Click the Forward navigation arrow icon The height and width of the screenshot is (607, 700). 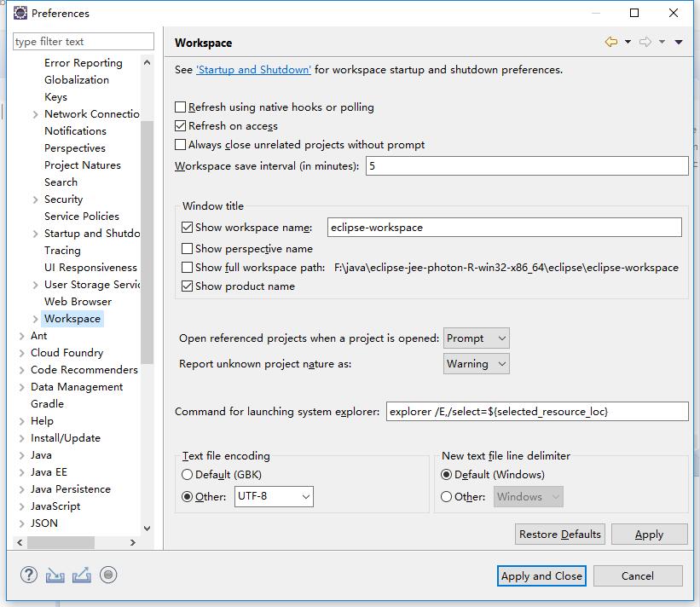(x=645, y=42)
